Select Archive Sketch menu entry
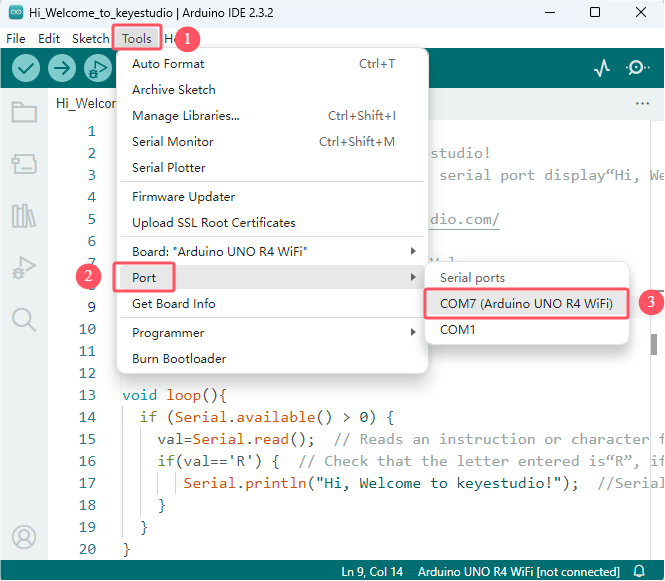665x581 pixels. pos(272,90)
